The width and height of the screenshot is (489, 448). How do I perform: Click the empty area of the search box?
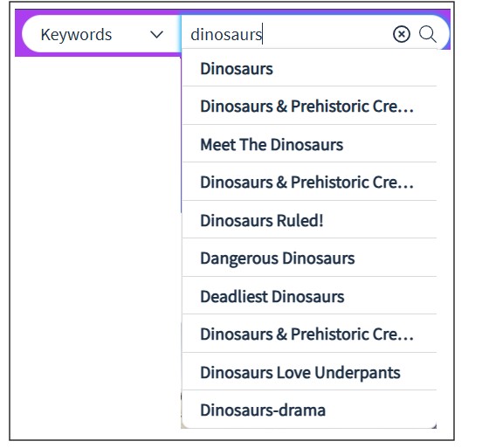click(327, 34)
